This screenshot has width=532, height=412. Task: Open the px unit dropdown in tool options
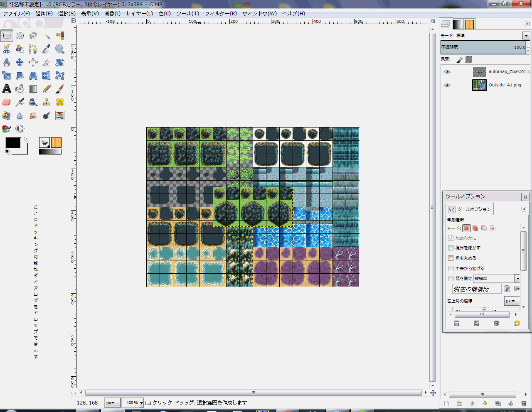[511, 301]
